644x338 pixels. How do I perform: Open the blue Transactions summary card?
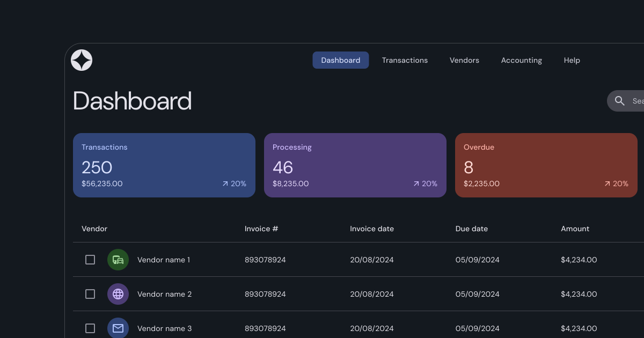tap(164, 165)
